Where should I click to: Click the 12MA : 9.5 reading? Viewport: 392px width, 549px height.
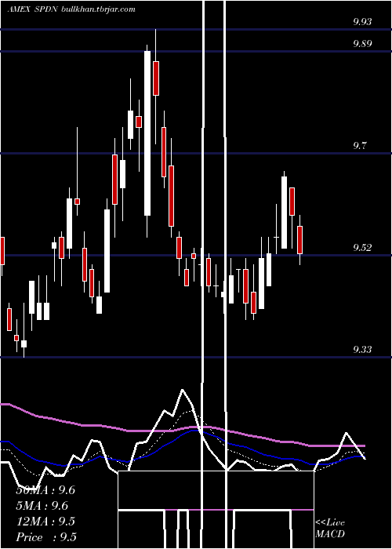(45, 522)
